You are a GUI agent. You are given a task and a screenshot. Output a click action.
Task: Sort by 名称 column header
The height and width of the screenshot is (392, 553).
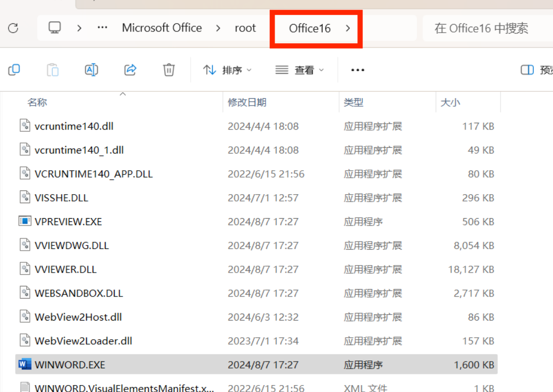[x=37, y=102]
